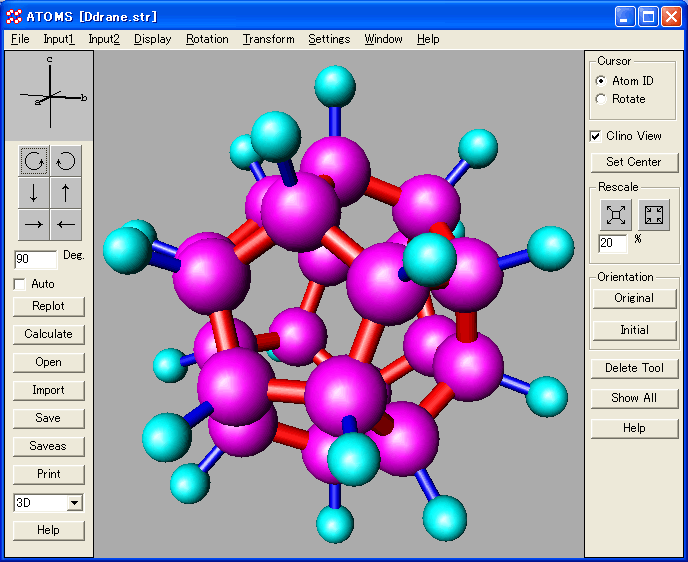Expand the 3D display mode dropdown

click(x=74, y=503)
